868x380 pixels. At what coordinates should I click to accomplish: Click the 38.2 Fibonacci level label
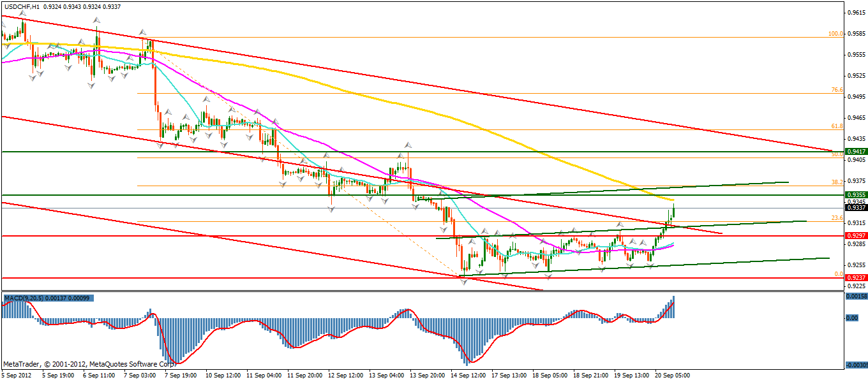(x=837, y=182)
